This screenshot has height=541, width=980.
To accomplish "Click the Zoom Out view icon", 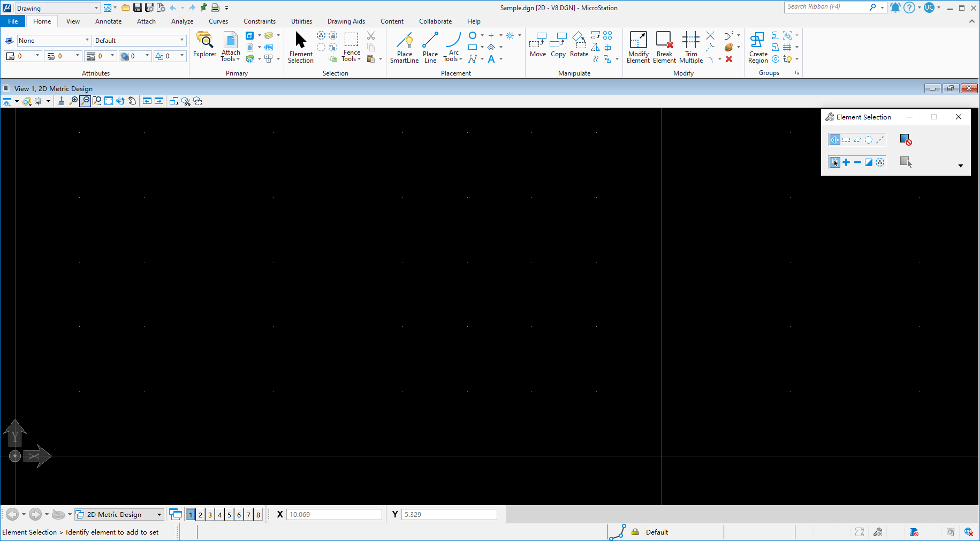I will click(x=85, y=101).
